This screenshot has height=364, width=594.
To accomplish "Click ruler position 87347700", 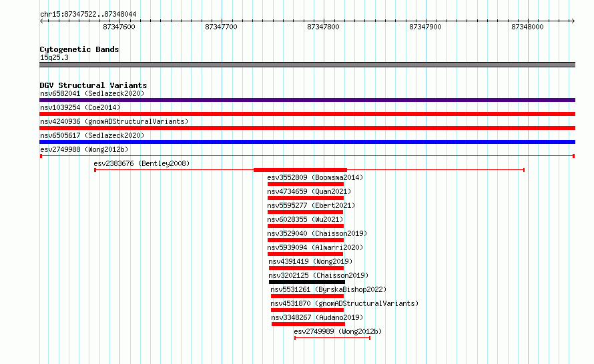I will pos(221,27).
